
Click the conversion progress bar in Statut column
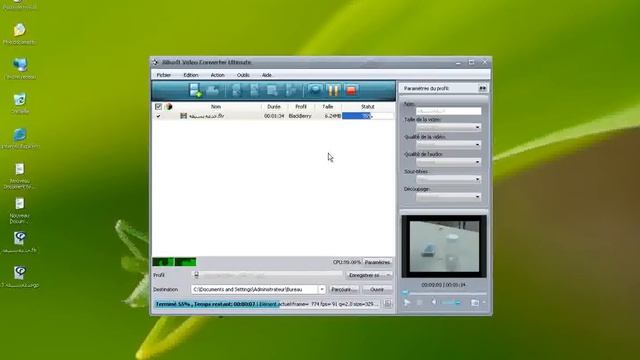click(367, 116)
